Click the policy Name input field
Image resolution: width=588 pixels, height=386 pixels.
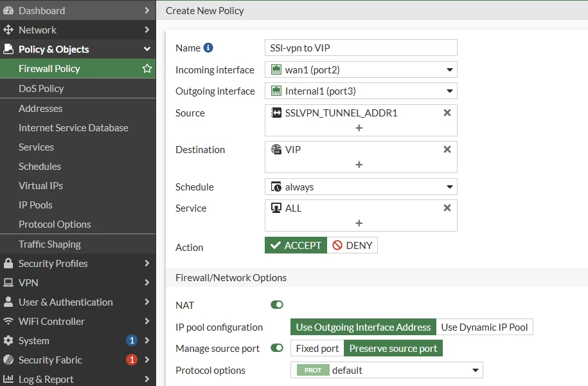361,48
